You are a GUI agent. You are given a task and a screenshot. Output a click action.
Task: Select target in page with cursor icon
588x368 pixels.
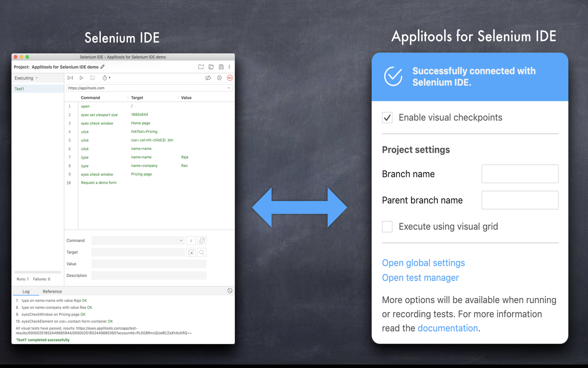pyautogui.click(x=191, y=252)
